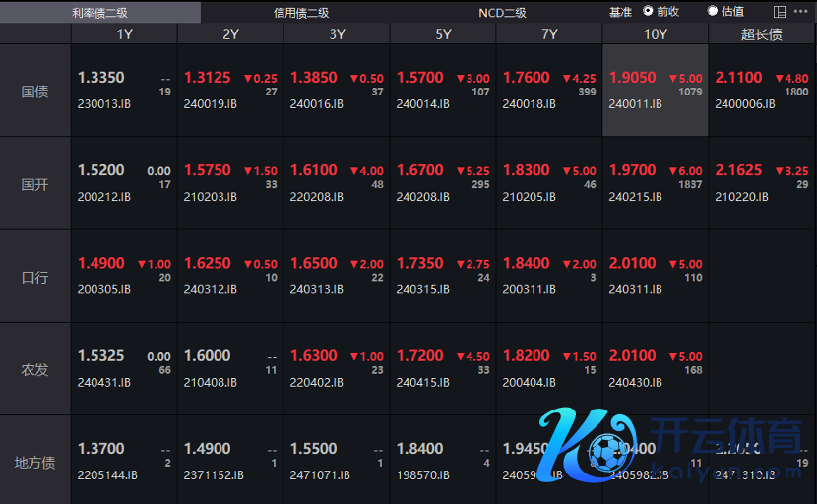Select the 农发 row label
The width and height of the screenshot is (817, 504).
point(35,369)
